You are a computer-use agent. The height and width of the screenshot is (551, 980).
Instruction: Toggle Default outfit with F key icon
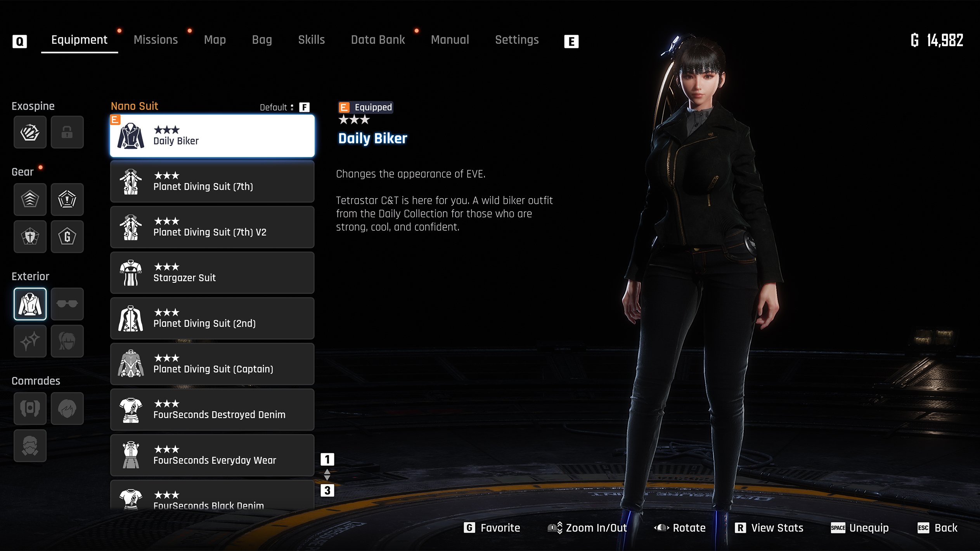304,107
